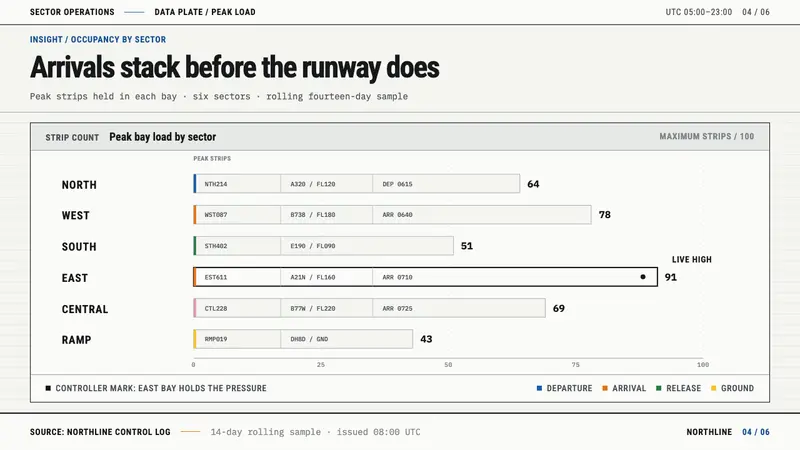Click the A21N / FL160 cell
The width and height of the screenshot is (800, 450).
click(x=327, y=277)
